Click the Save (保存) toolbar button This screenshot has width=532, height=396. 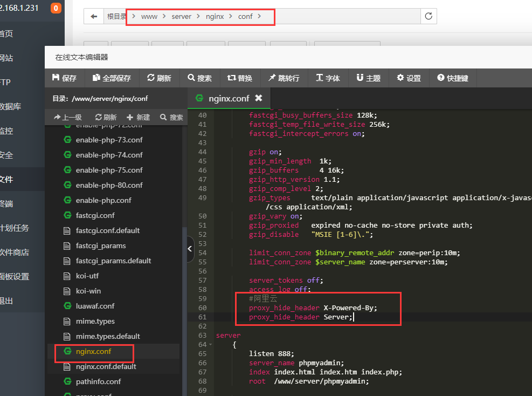coord(65,78)
